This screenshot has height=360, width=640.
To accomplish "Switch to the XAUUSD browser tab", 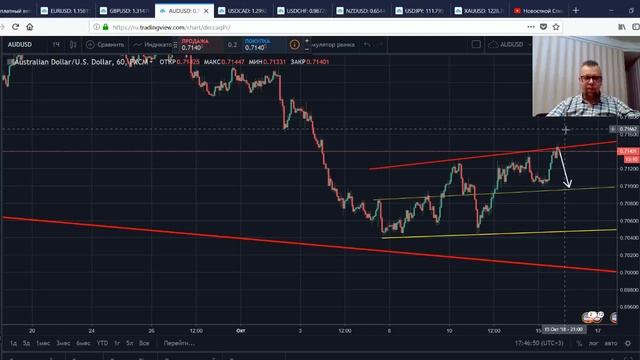I will click(x=480, y=11).
